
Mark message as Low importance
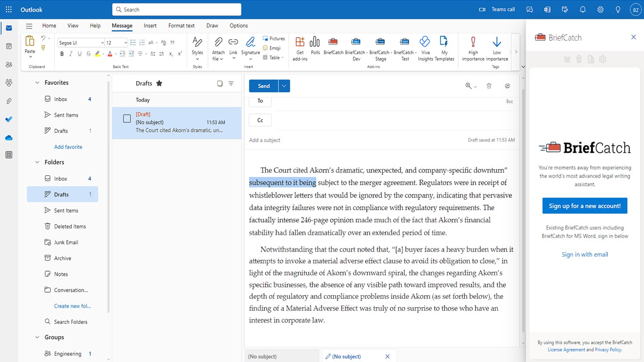point(497,49)
